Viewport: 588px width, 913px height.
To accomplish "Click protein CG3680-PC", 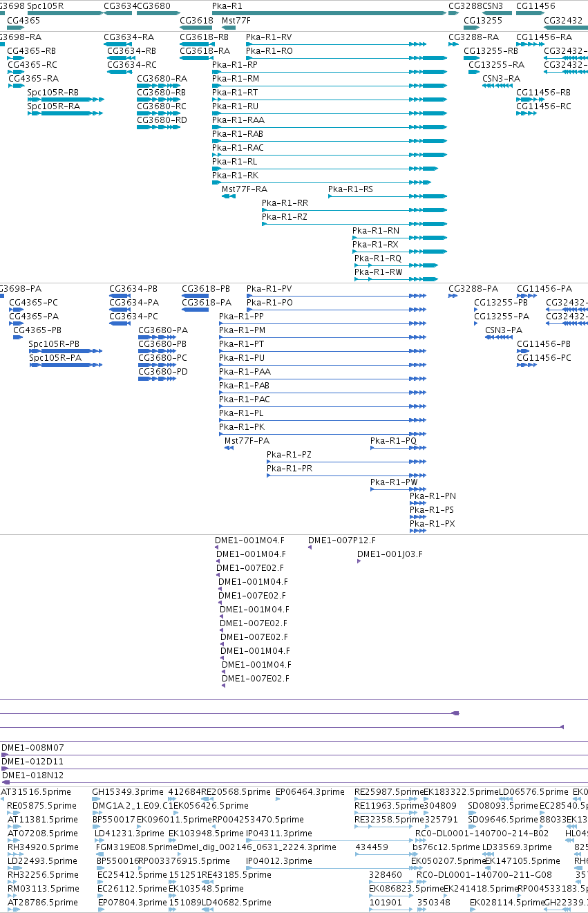I will point(163,357).
